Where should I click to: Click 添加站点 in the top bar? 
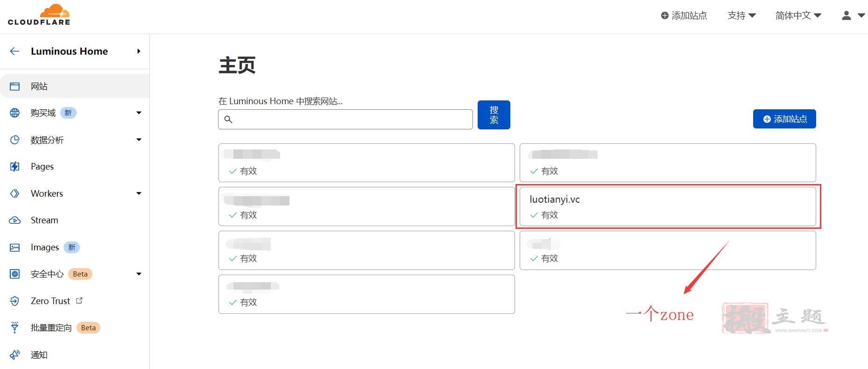[684, 16]
